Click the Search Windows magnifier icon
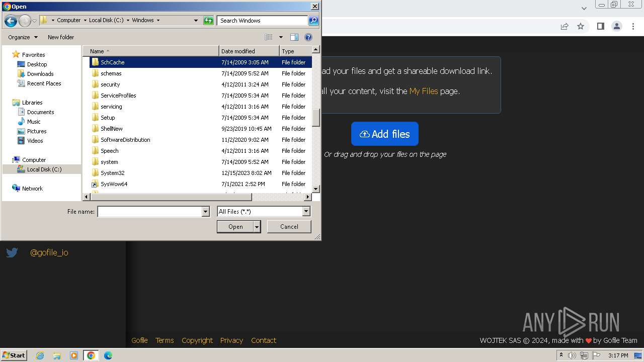 (x=313, y=21)
